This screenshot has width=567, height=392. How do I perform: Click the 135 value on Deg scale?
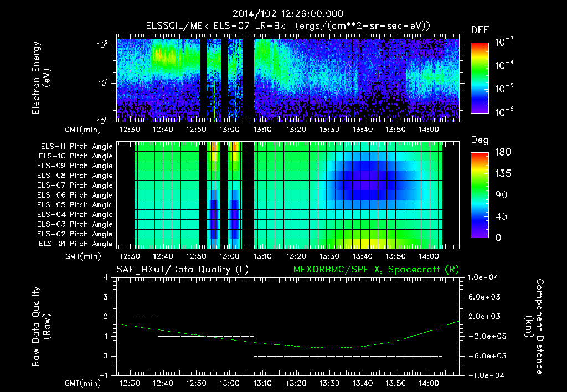coord(503,174)
